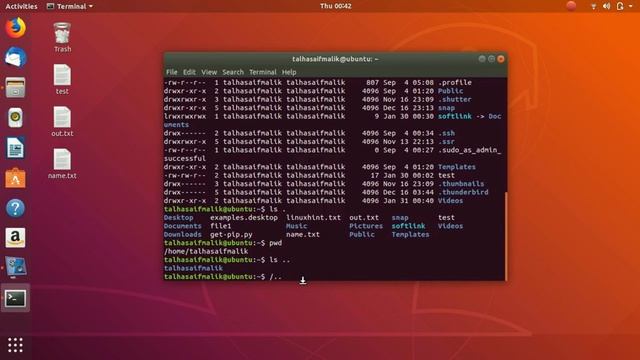Launch Amazon from the dock
The width and height of the screenshot is (640, 360).
(16, 238)
